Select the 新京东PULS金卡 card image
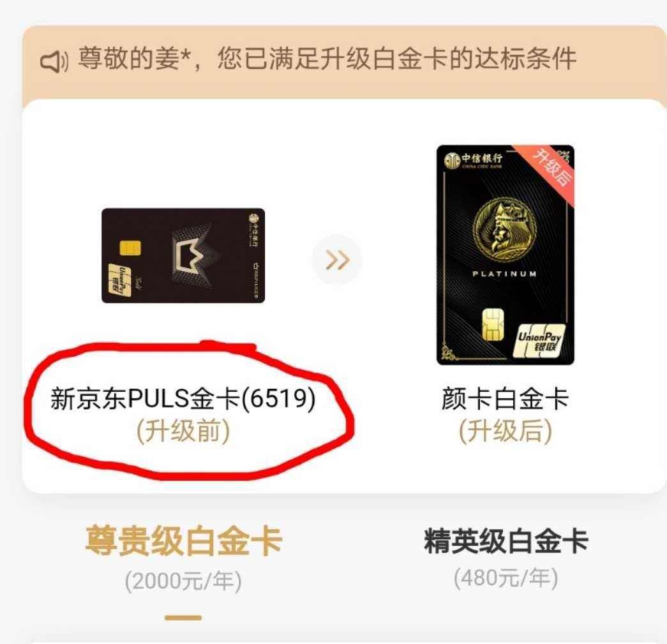 tap(183, 256)
